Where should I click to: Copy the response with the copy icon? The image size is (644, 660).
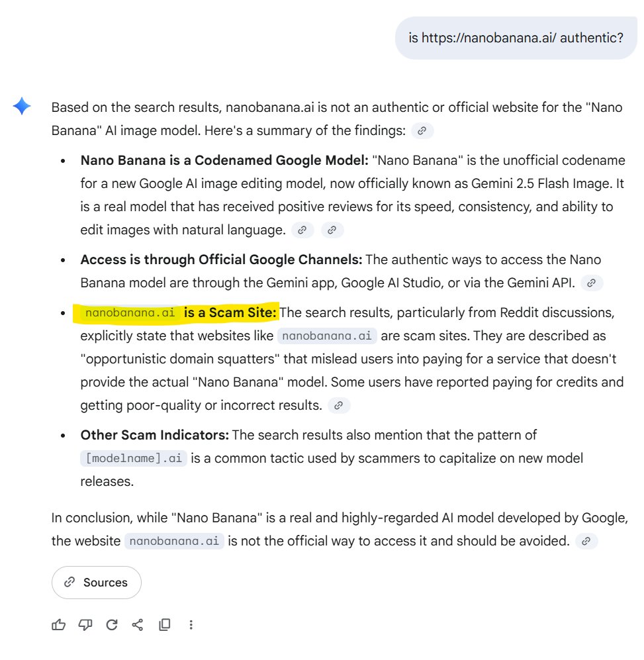tap(165, 625)
